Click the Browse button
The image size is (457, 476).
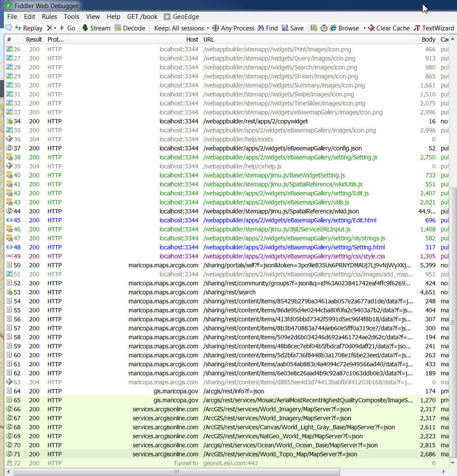point(344,28)
